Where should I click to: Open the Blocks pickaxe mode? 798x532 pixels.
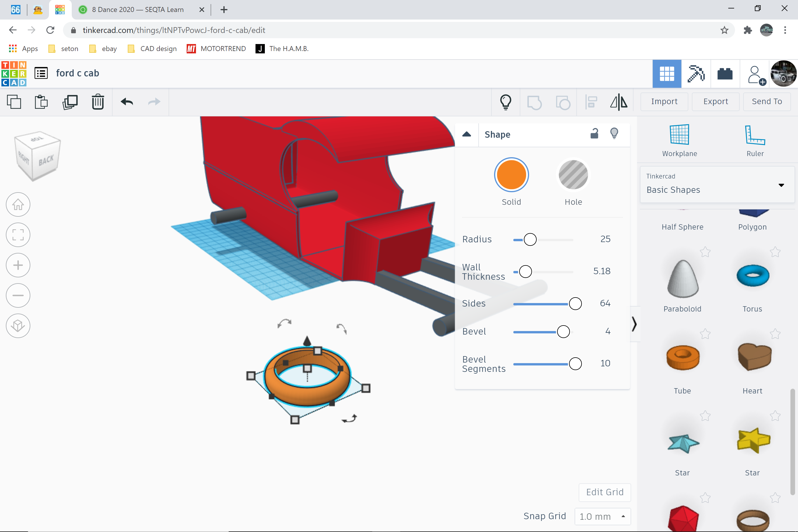pyautogui.click(x=696, y=74)
